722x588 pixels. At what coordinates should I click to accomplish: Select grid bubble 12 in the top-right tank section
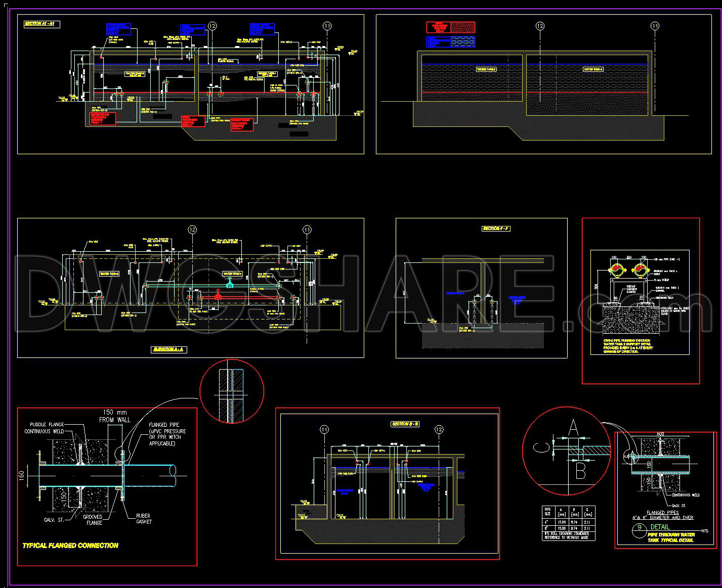pyautogui.click(x=540, y=26)
